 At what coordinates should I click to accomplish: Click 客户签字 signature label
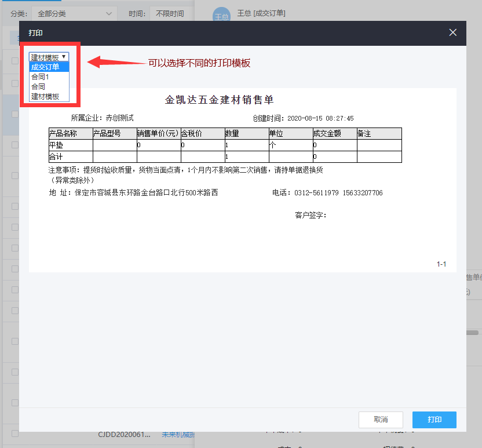[311, 215]
